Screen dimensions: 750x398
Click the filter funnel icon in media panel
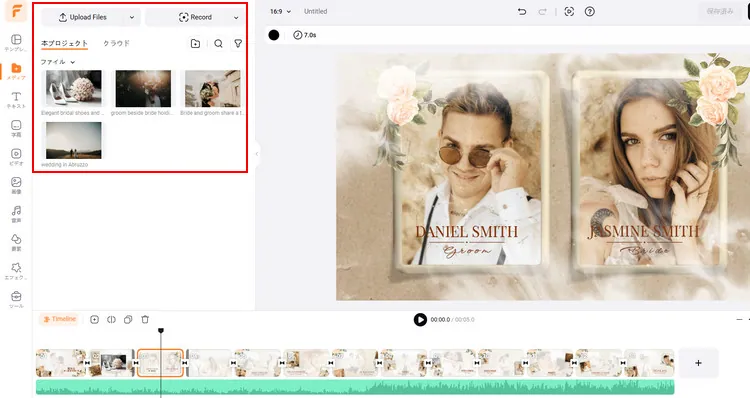pos(238,44)
